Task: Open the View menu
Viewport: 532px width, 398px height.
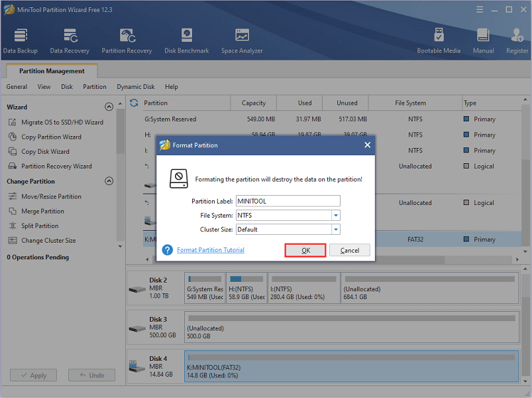Action: pyautogui.click(x=44, y=87)
